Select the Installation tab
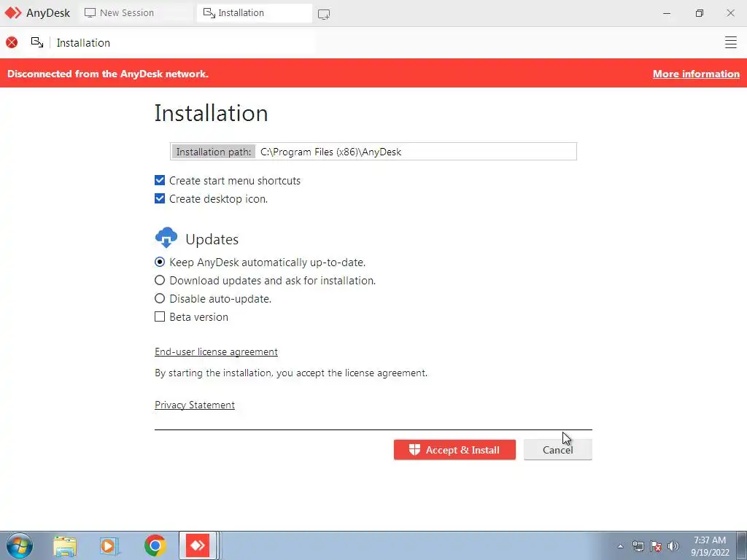The width and height of the screenshot is (747, 560). coord(255,13)
